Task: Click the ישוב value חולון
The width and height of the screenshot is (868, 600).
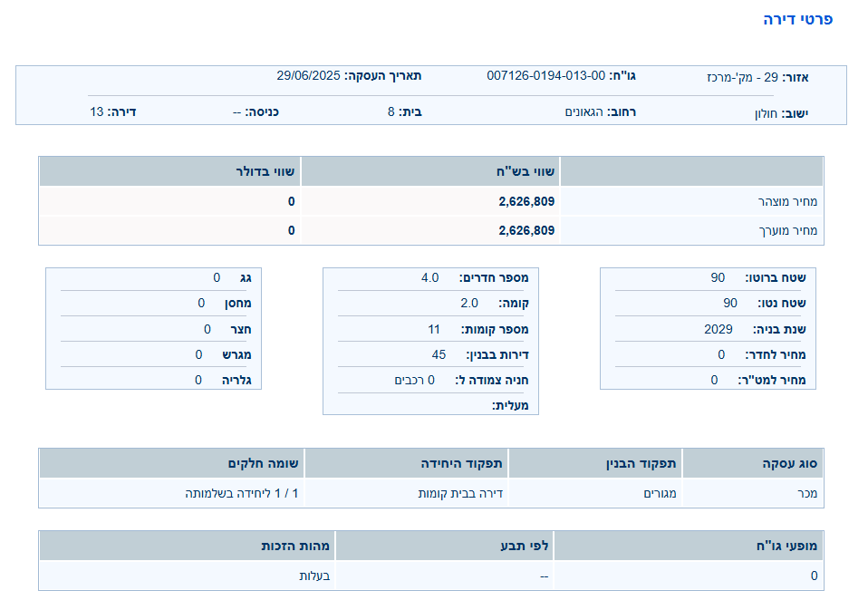Action: click(767, 113)
